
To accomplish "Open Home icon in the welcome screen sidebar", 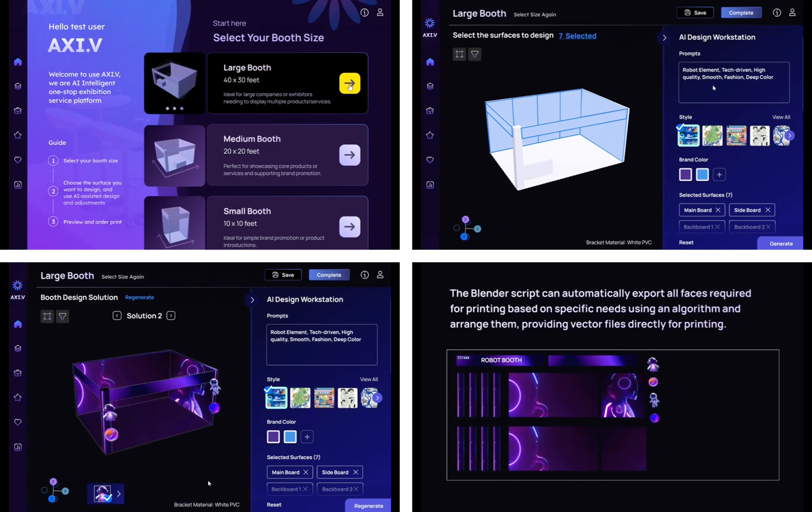I will (18, 62).
